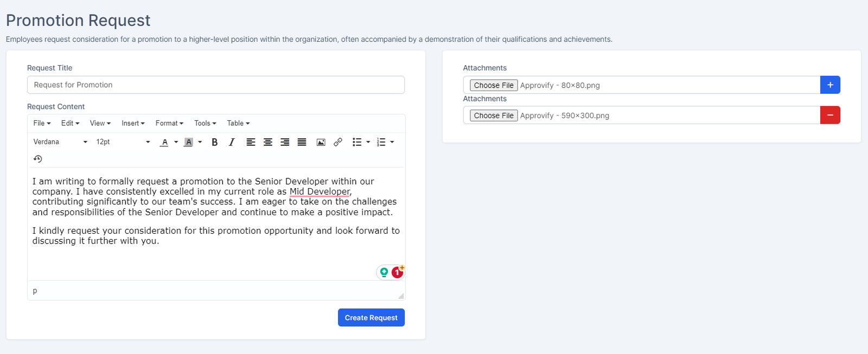This screenshot has height=354, width=868.
Task: Open the Format menu
Action: point(169,123)
